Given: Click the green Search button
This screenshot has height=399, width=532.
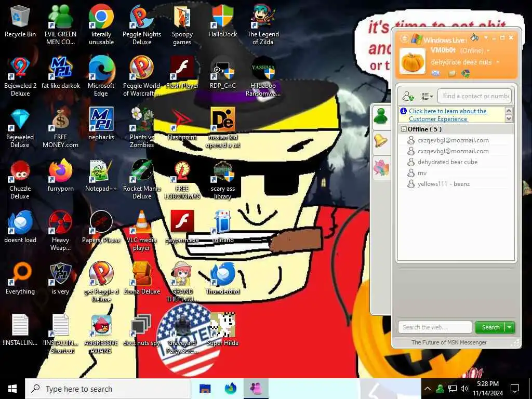Looking at the screenshot, I should tap(490, 327).
